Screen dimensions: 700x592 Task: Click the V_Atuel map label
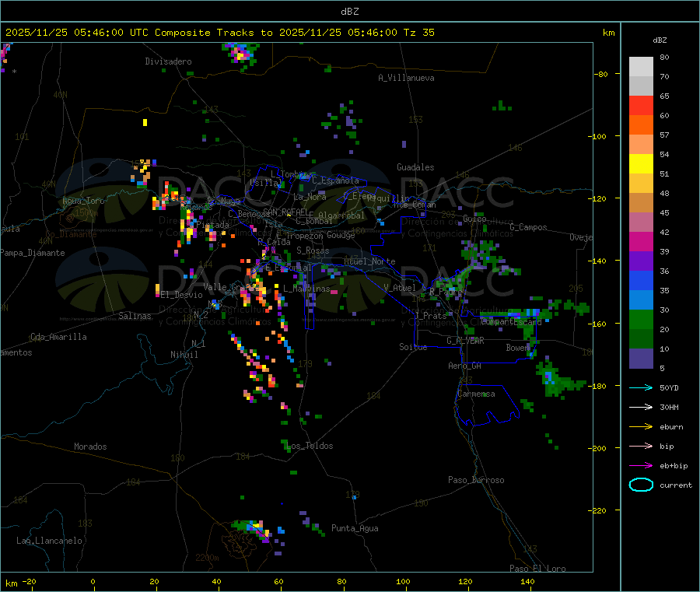pyautogui.click(x=400, y=288)
